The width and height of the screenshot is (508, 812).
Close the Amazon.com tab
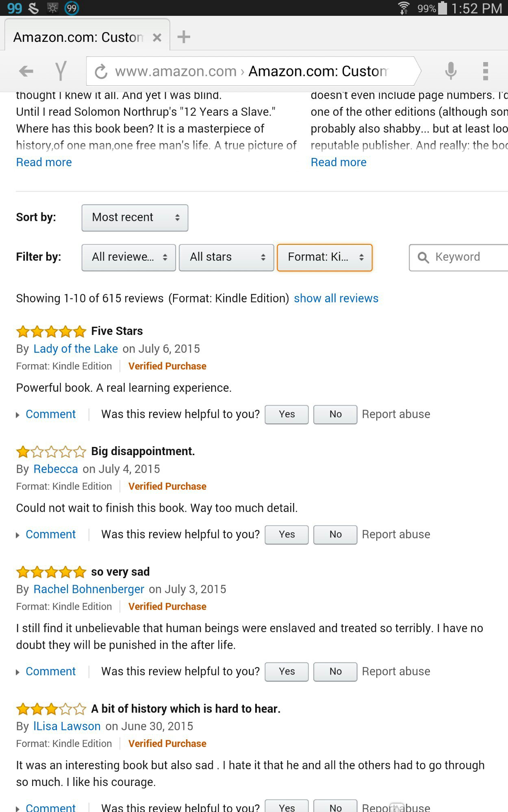pyautogui.click(x=157, y=38)
